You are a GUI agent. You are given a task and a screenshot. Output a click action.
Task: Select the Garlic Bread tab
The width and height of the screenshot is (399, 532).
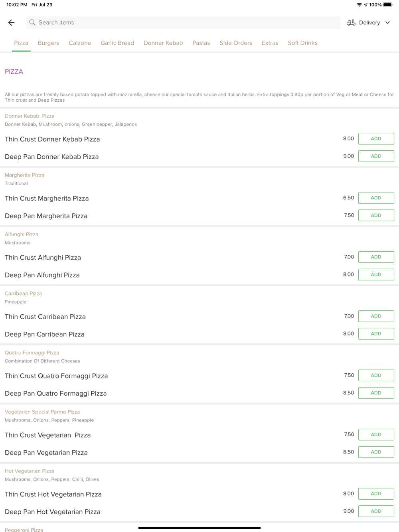117,43
